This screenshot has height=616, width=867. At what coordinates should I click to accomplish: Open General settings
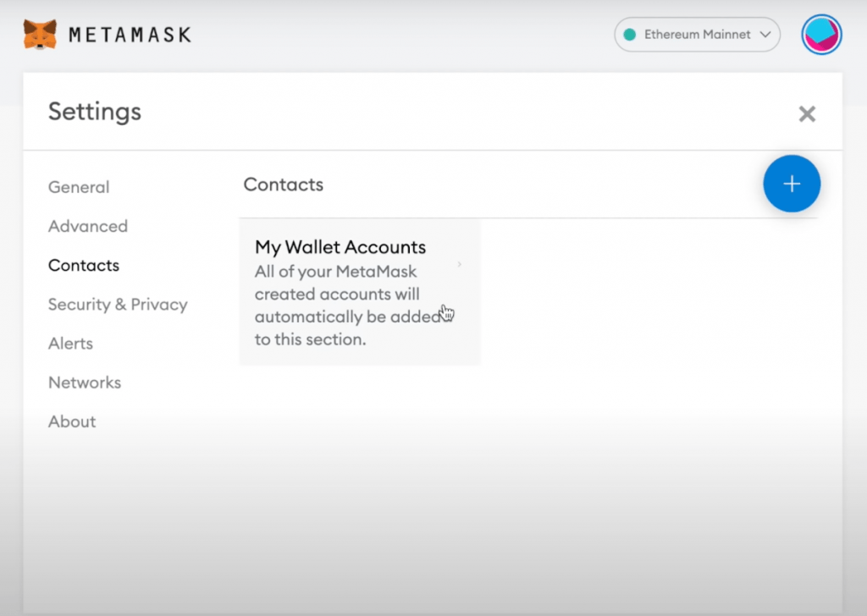coord(79,187)
